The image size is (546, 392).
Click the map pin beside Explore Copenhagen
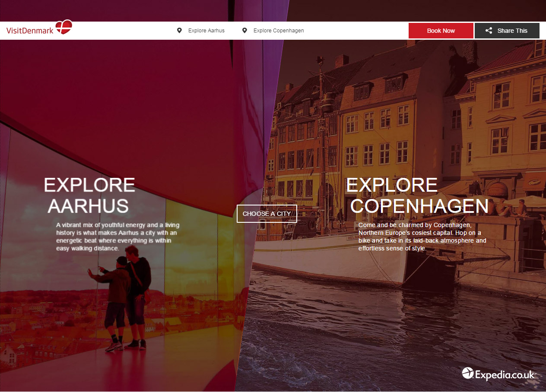tap(244, 31)
